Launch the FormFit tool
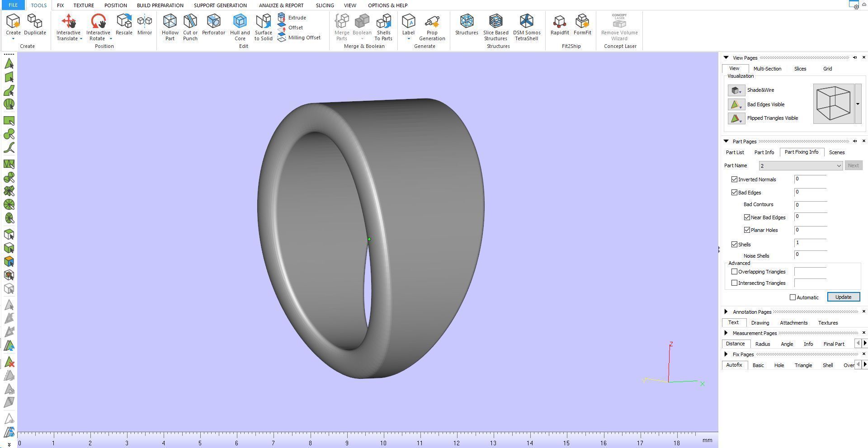868x448 pixels. pyautogui.click(x=582, y=24)
